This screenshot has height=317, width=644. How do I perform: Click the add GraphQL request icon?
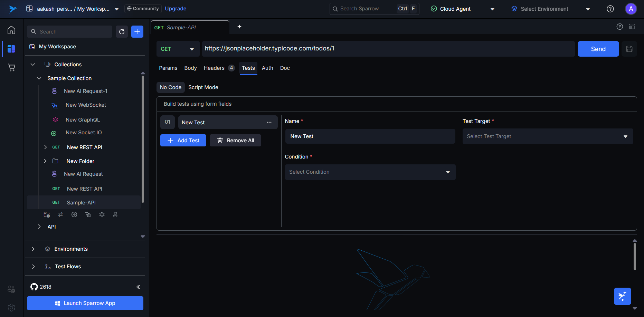[x=102, y=215]
